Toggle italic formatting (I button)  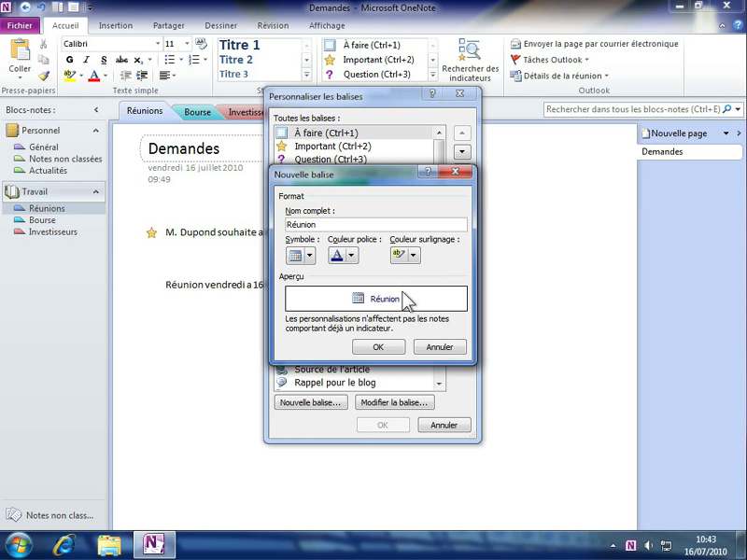click(86, 60)
